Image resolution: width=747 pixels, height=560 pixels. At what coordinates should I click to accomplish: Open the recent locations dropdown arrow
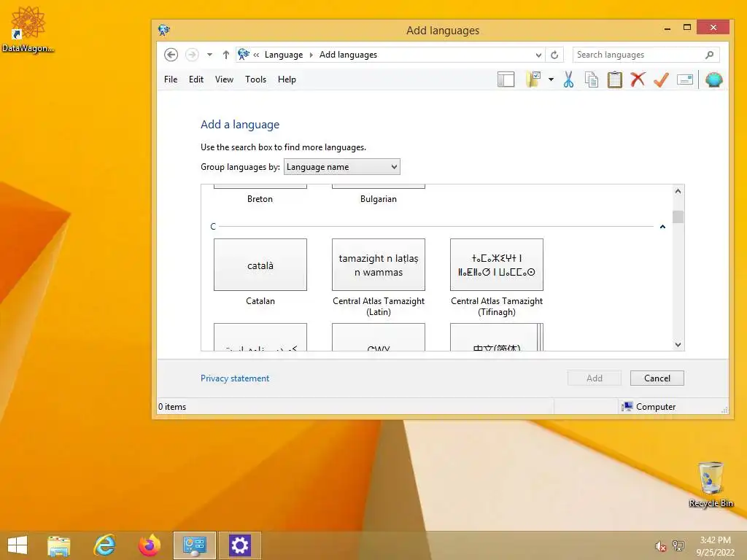click(209, 55)
